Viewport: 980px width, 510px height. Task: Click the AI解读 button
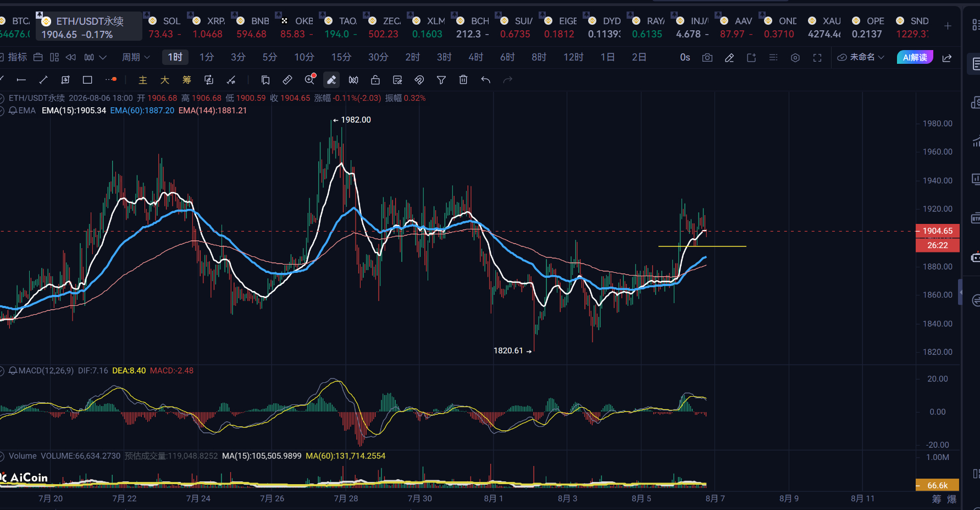[x=915, y=57]
